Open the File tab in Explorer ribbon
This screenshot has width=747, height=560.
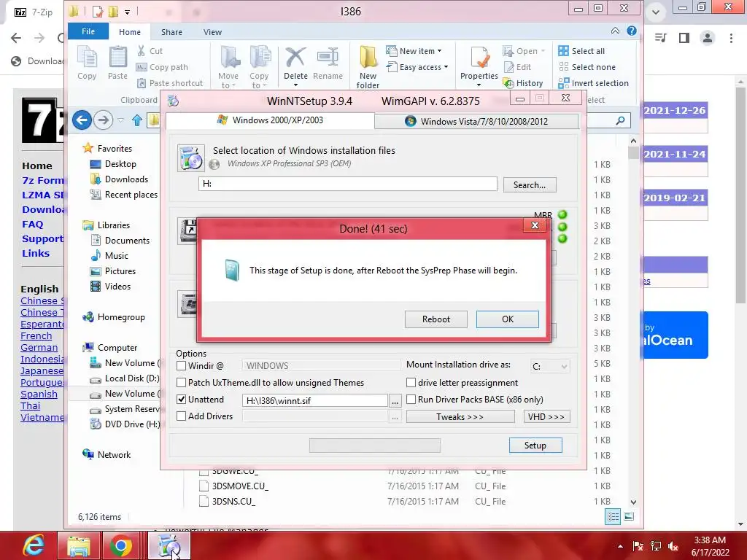tap(88, 31)
